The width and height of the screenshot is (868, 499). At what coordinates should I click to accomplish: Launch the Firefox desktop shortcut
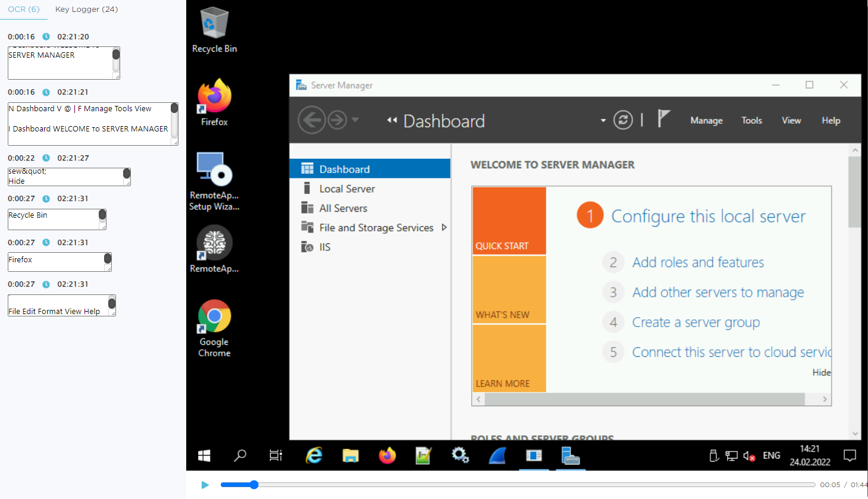point(214,102)
